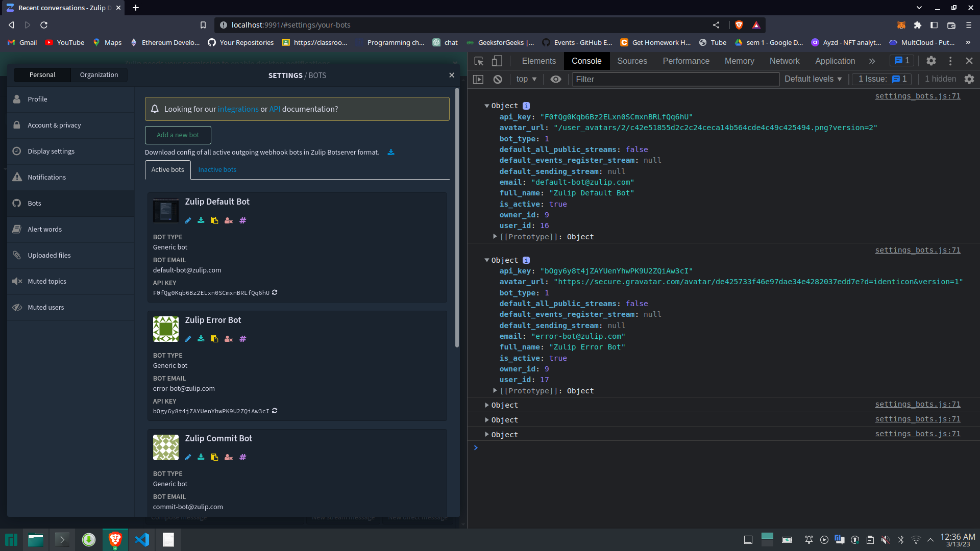Copy the zuliprc of Zulip Error Bot
Image resolution: width=980 pixels, height=551 pixels.
pyautogui.click(x=214, y=339)
